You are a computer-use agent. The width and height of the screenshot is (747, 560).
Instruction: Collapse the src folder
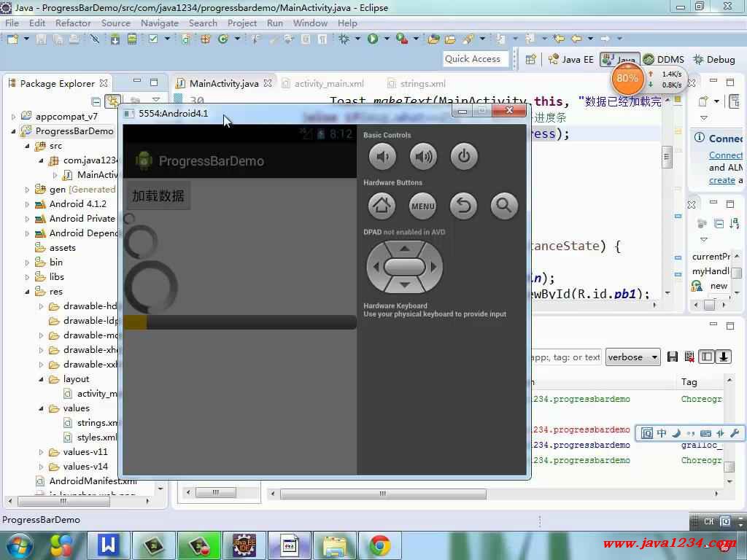click(27, 146)
